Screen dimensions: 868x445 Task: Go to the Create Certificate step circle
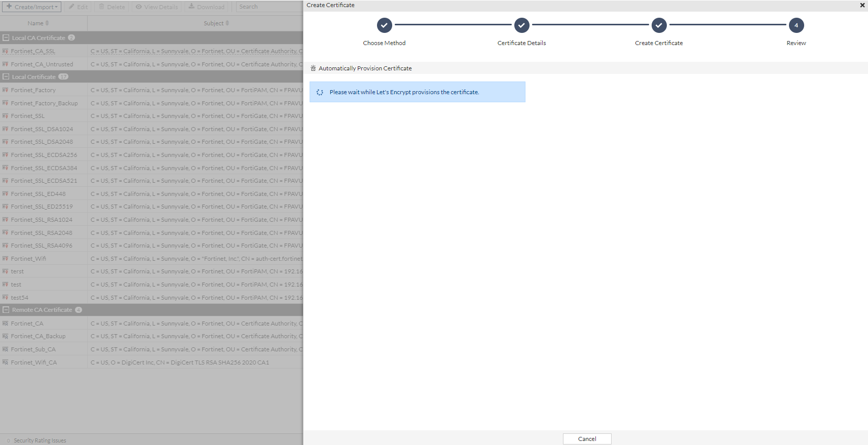coord(659,25)
